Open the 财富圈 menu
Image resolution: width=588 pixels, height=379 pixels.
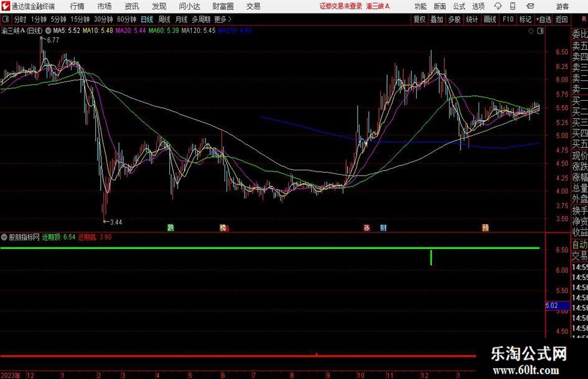pos(223,6)
